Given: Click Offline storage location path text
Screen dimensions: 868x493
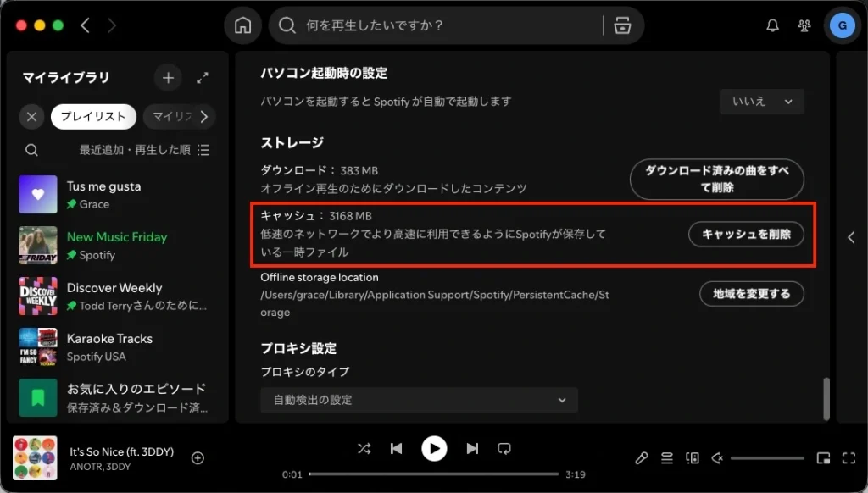Looking at the screenshot, I should (x=435, y=303).
